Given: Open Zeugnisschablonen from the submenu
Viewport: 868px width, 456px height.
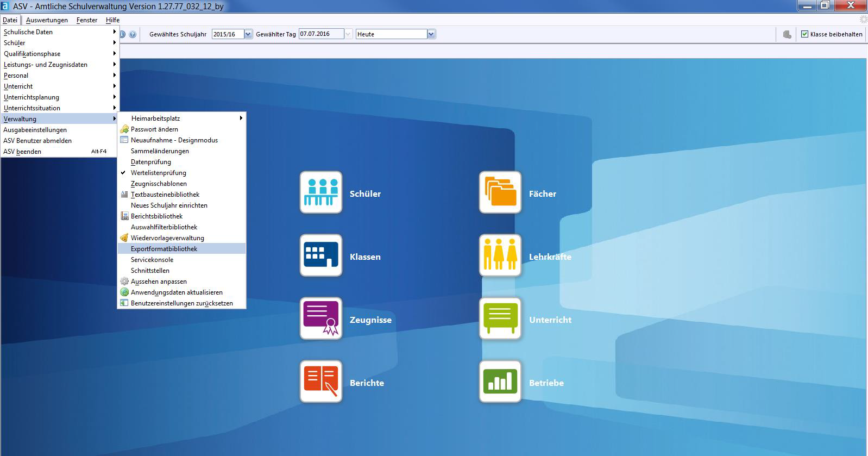Looking at the screenshot, I should click(x=181, y=184).
